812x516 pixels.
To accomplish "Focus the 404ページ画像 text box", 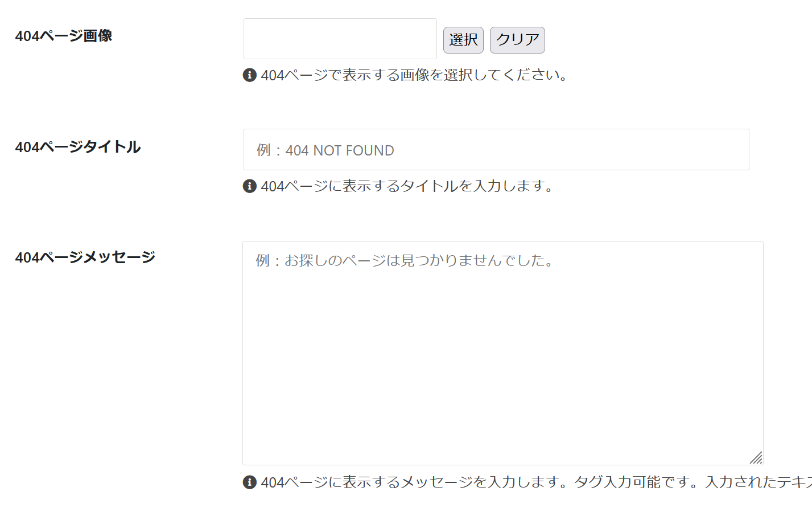I will point(340,39).
